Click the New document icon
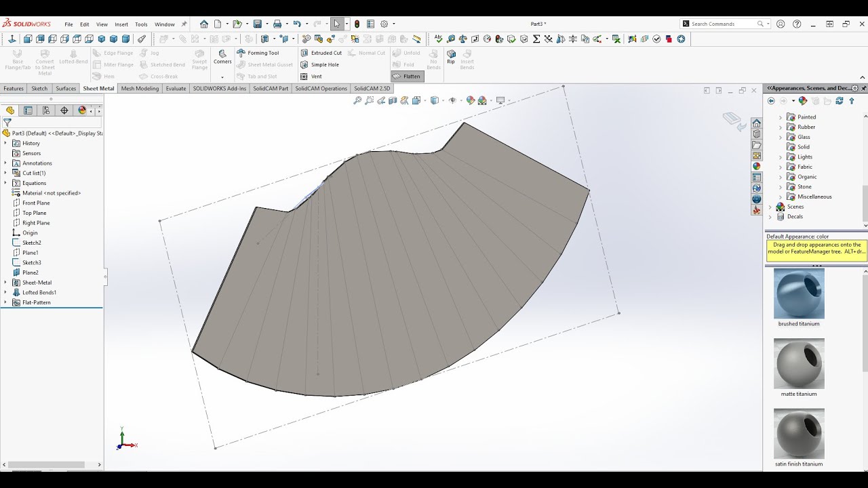868x488 pixels. tap(218, 24)
